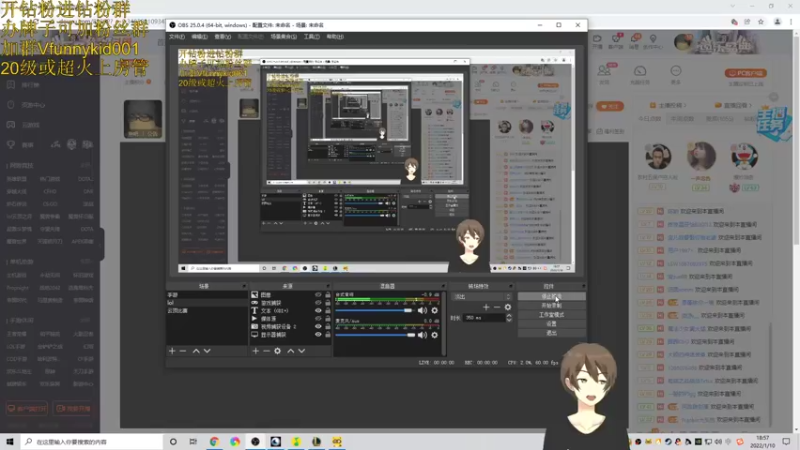The width and height of the screenshot is (800, 450).
Task: Mute the desktop audio speaker icon
Action: [422, 310]
